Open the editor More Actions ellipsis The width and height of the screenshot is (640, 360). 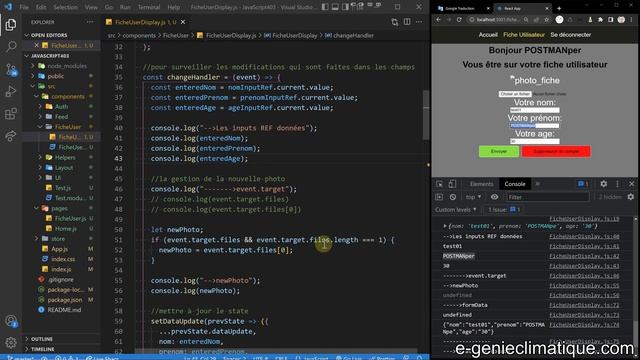point(419,22)
